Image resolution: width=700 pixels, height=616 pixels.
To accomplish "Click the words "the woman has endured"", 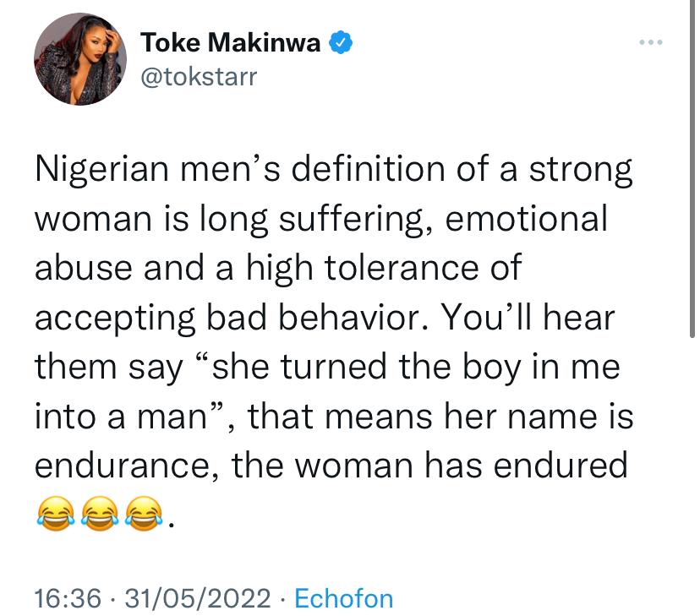I will coord(429,466).
